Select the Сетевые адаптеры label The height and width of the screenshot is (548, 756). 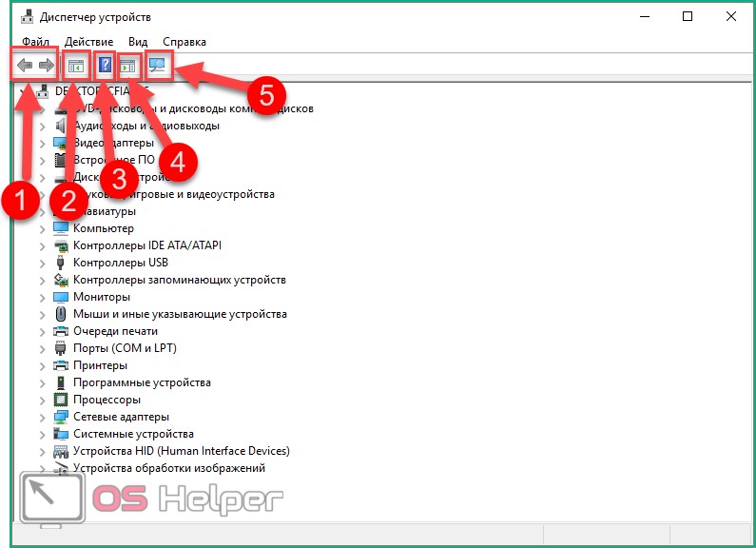(x=121, y=417)
